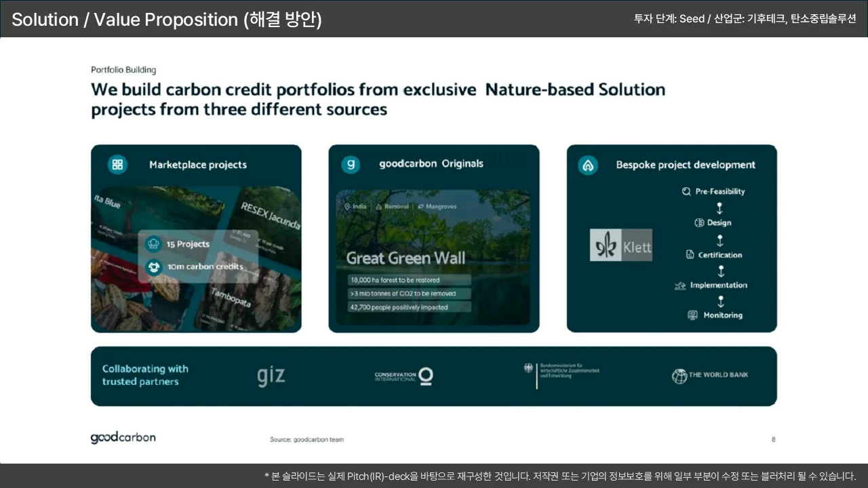
Task: Click the Klett logo
Action: (x=620, y=245)
